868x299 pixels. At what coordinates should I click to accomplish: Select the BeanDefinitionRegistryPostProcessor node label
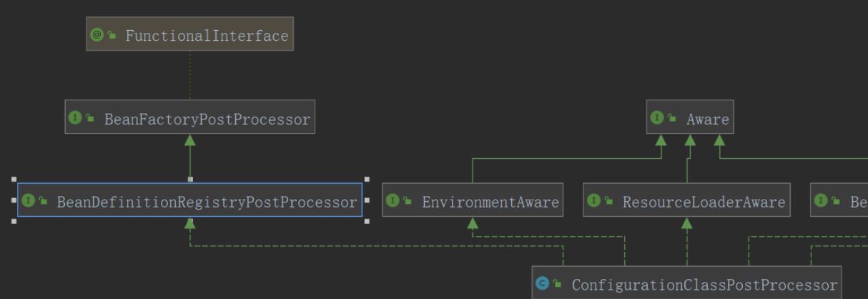pyautogui.click(x=207, y=202)
